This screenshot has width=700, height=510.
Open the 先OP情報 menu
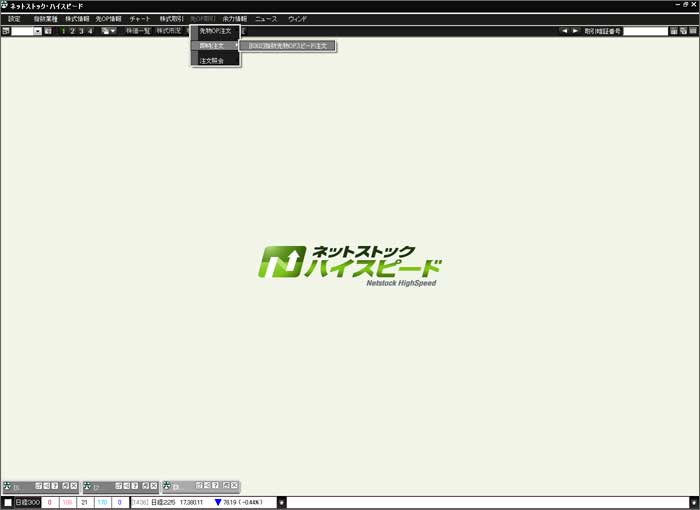pos(108,19)
